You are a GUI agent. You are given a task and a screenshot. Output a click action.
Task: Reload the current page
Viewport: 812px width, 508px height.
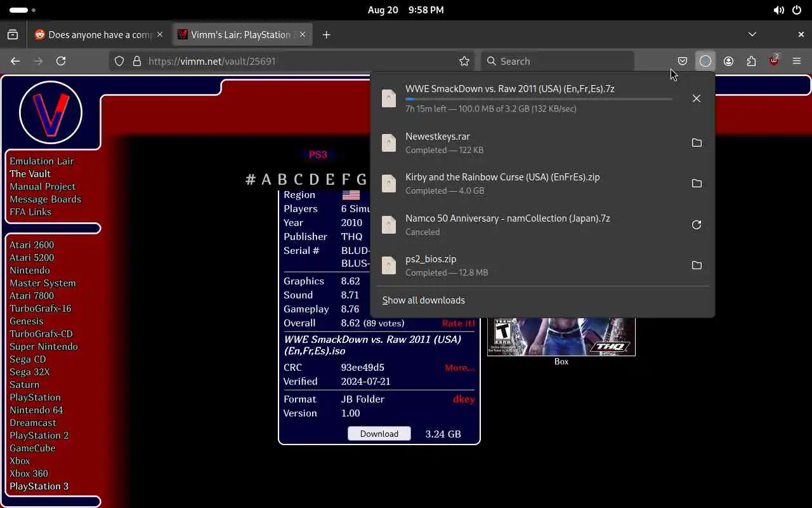coord(61,61)
